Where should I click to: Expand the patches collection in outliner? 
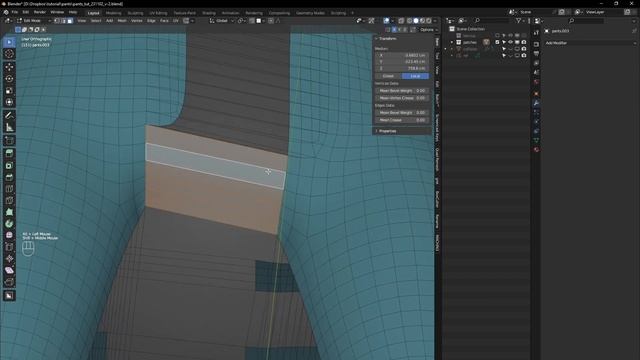click(452, 42)
